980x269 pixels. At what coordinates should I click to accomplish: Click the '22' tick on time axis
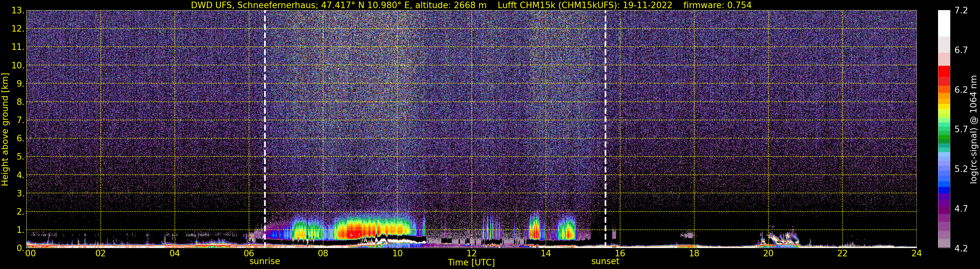tap(842, 253)
